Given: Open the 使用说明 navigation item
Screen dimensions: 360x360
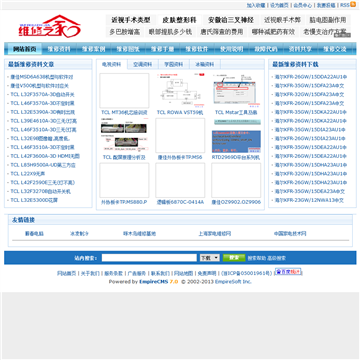Looking at the screenshot, I should [x=231, y=49].
